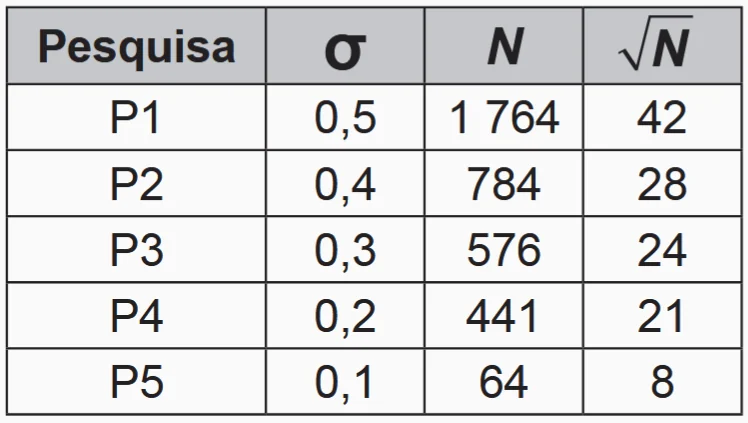Click the cell showing 784
The image size is (748, 423).
(505, 184)
